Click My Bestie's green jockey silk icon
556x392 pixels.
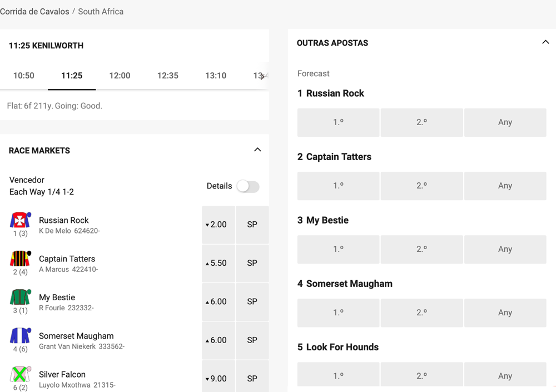(20, 297)
